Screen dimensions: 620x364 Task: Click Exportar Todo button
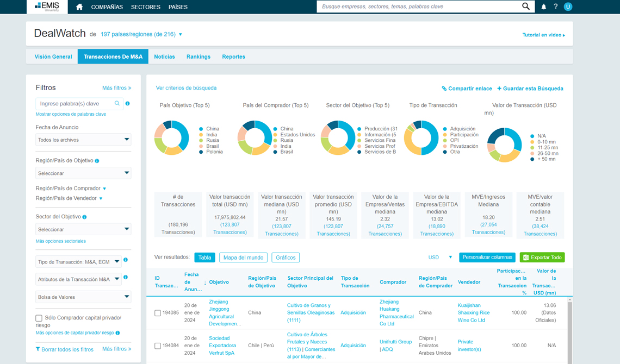[542, 258]
